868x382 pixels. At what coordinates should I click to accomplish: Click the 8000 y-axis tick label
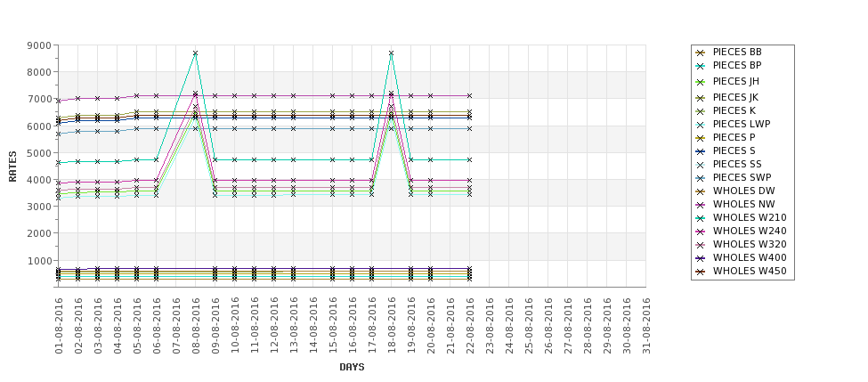tap(39, 72)
